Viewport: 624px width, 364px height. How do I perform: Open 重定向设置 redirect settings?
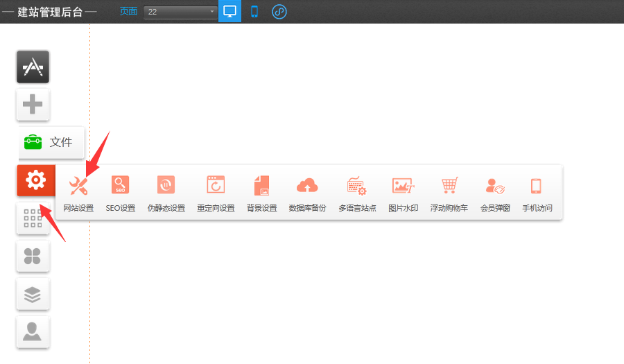coord(216,192)
